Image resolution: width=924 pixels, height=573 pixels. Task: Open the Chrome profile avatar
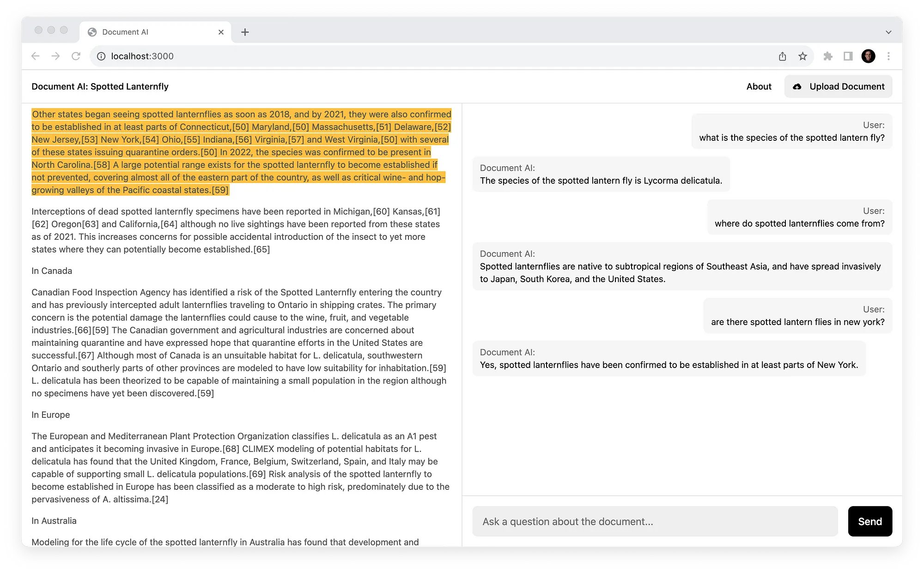(x=868, y=56)
